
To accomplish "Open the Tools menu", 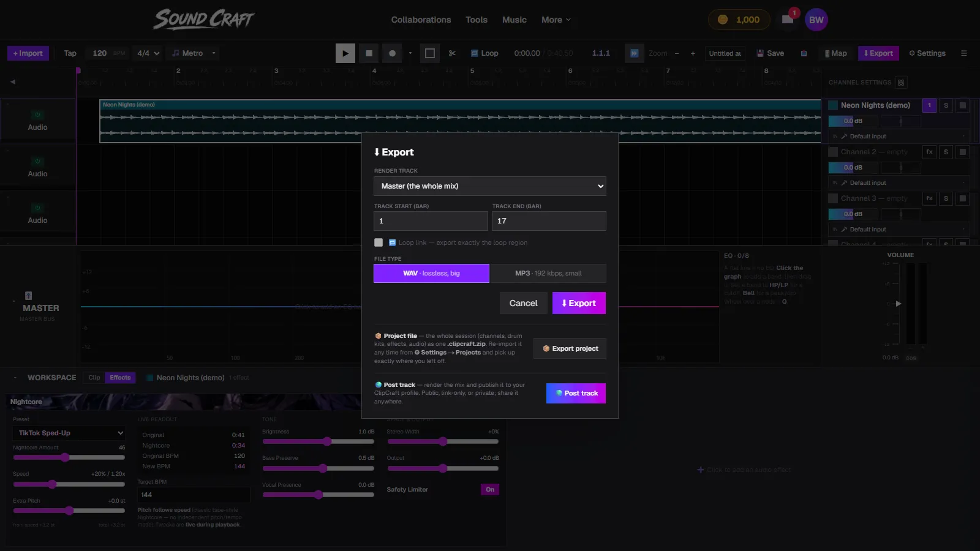I will click(x=477, y=20).
